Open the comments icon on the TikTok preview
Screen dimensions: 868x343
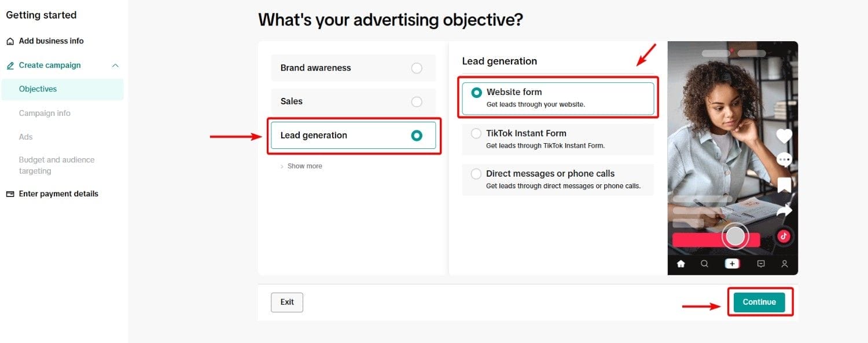tap(785, 159)
